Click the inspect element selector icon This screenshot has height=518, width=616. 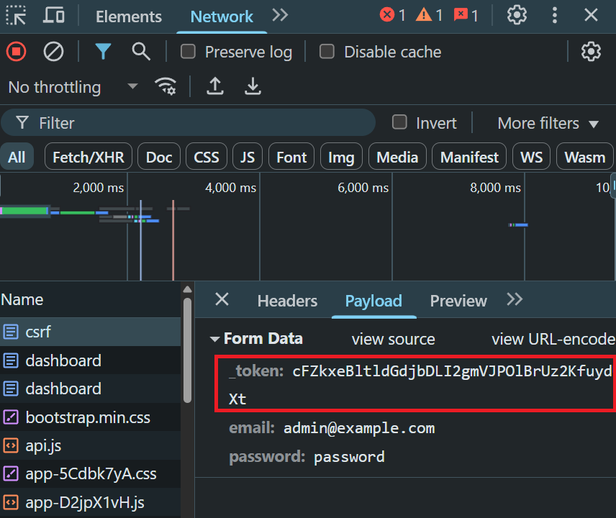17,15
